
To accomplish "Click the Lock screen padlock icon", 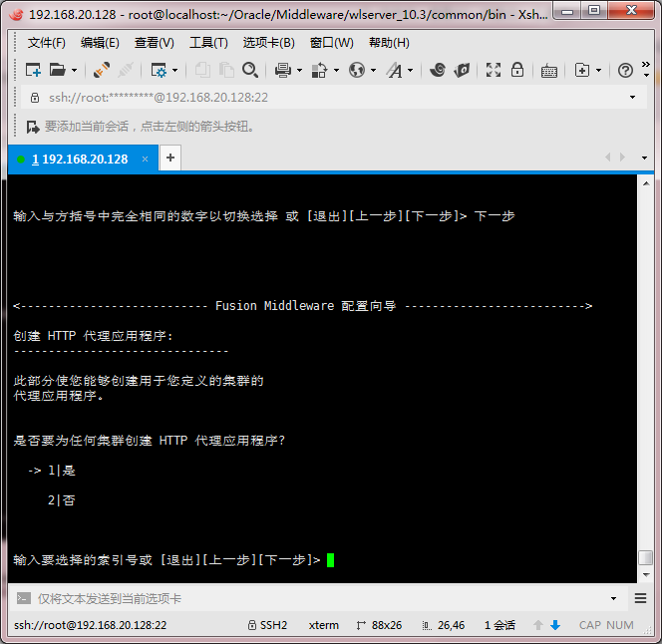I will pyautogui.click(x=517, y=70).
